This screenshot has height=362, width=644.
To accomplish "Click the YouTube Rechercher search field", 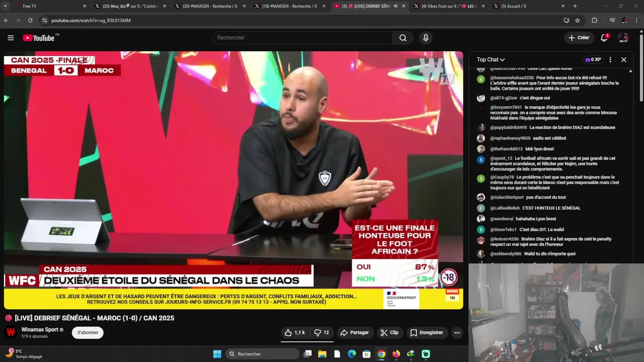I will [302, 38].
